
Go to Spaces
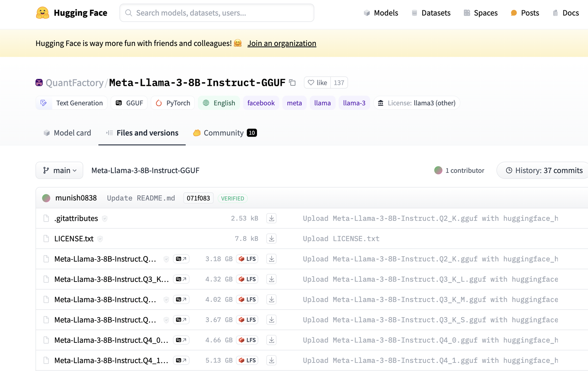point(480,13)
